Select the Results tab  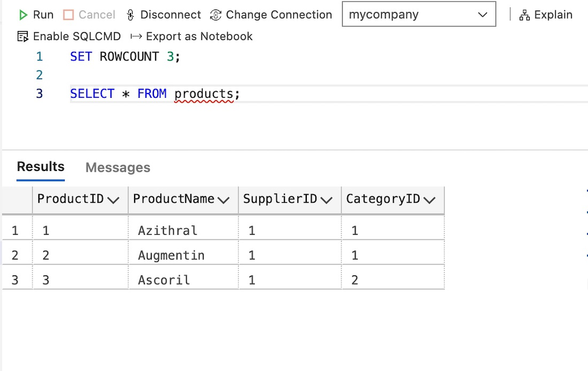pyautogui.click(x=41, y=166)
